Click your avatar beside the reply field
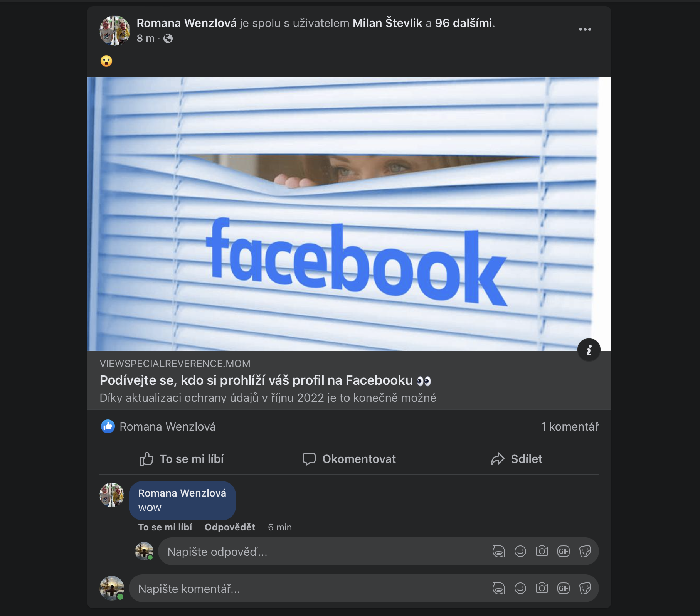Viewport: 700px width, 616px height. pos(144,551)
